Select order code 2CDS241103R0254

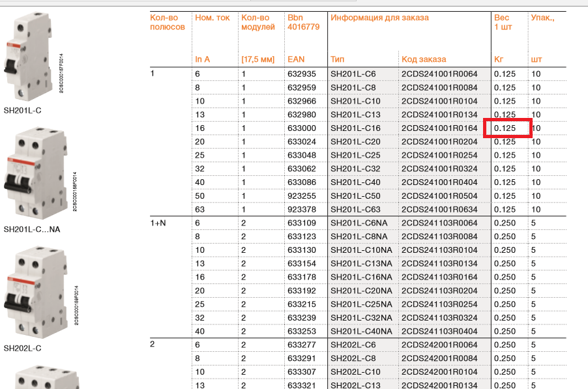coord(439,304)
